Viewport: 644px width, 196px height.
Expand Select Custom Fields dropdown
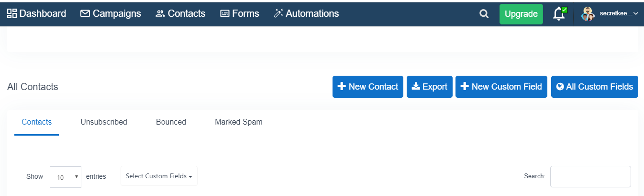point(159,176)
